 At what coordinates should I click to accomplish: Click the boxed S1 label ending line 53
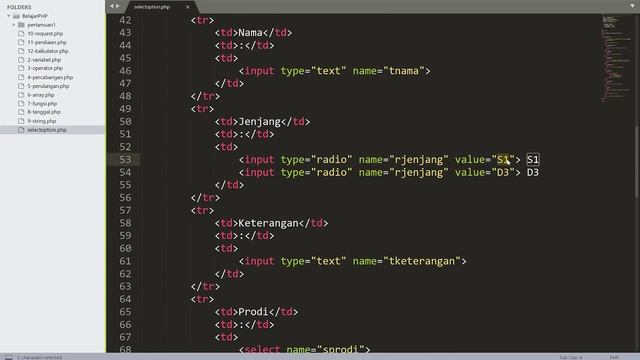click(533, 160)
